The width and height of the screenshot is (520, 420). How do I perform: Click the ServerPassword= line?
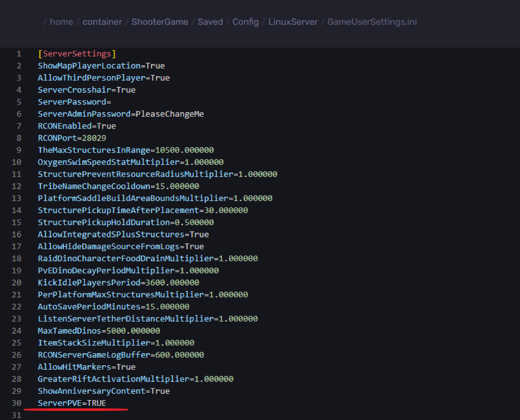74,102
